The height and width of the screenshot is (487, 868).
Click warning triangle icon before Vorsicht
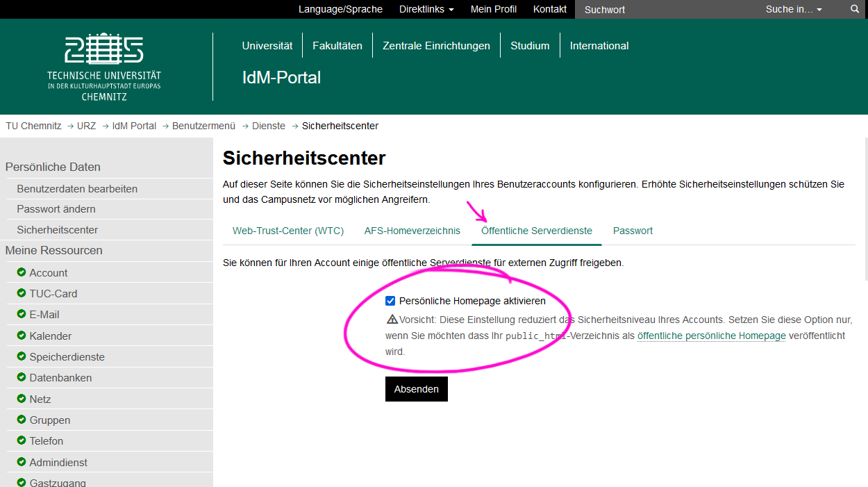click(x=392, y=320)
